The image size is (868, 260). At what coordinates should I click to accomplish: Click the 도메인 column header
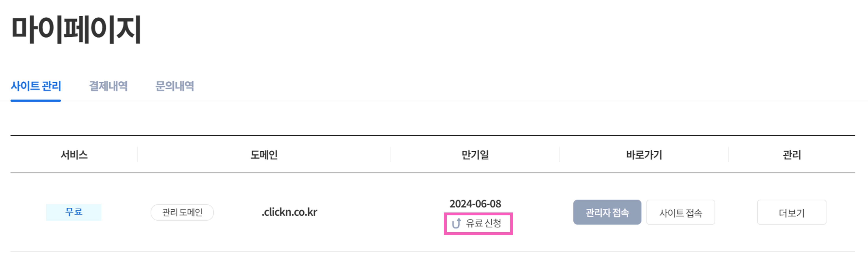coord(264,155)
